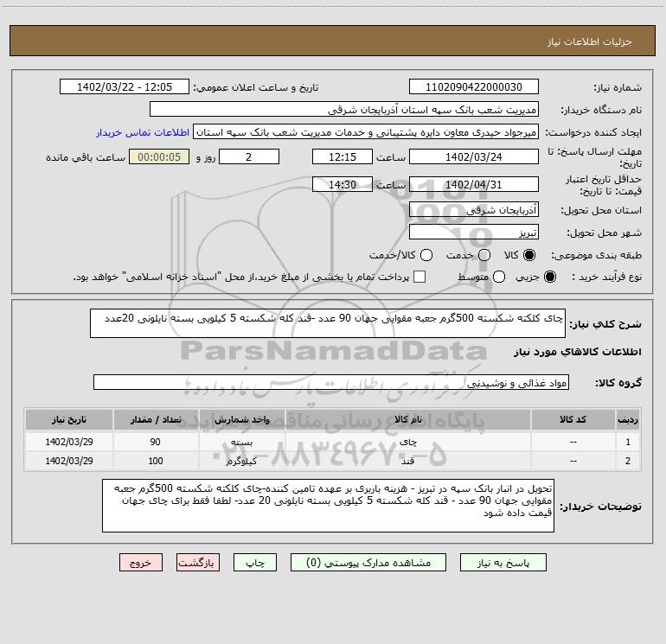Select the جزیی purchase type radio
Image resolution: width=666 pixels, height=644 pixels.
pyautogui.click(x=549, y=277)
